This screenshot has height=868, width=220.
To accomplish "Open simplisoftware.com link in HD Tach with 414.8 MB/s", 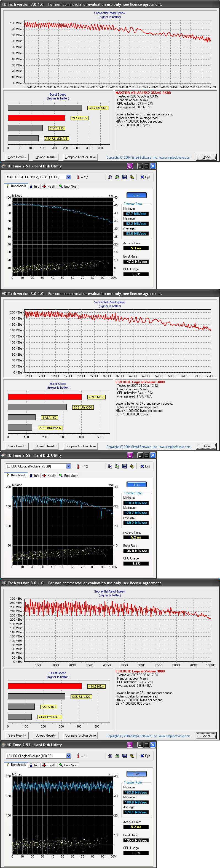I will point(175,736).
